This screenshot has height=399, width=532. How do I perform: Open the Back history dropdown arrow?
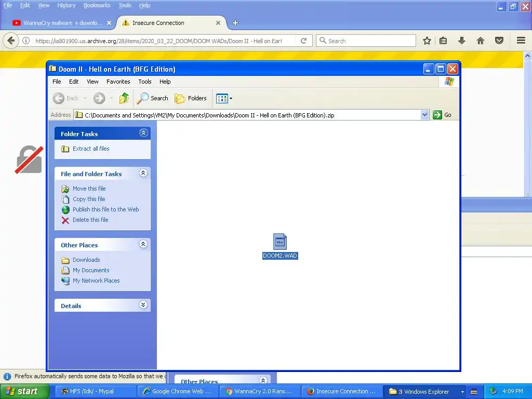(85, 98)
